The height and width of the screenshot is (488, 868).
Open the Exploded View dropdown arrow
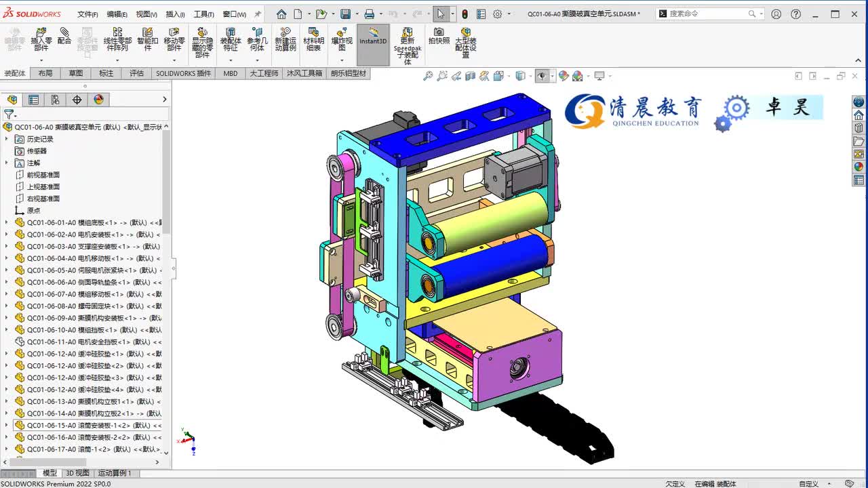pos(342,60)
